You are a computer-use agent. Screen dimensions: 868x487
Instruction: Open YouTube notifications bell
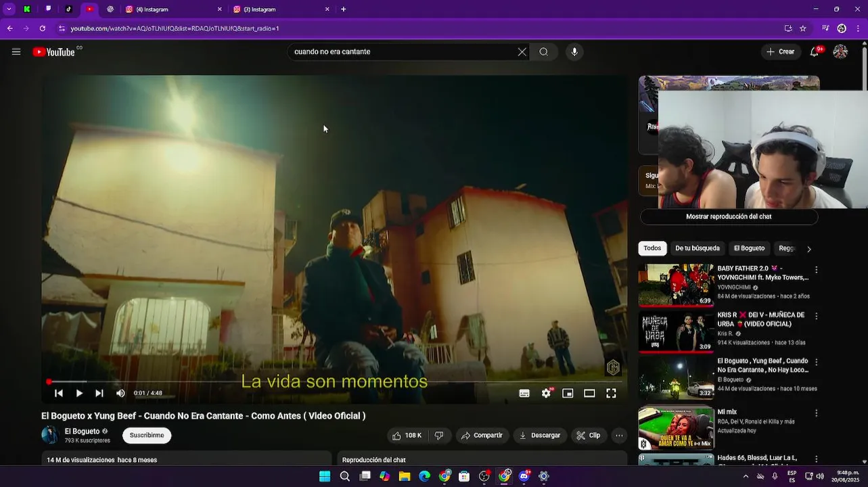point(815,52)
